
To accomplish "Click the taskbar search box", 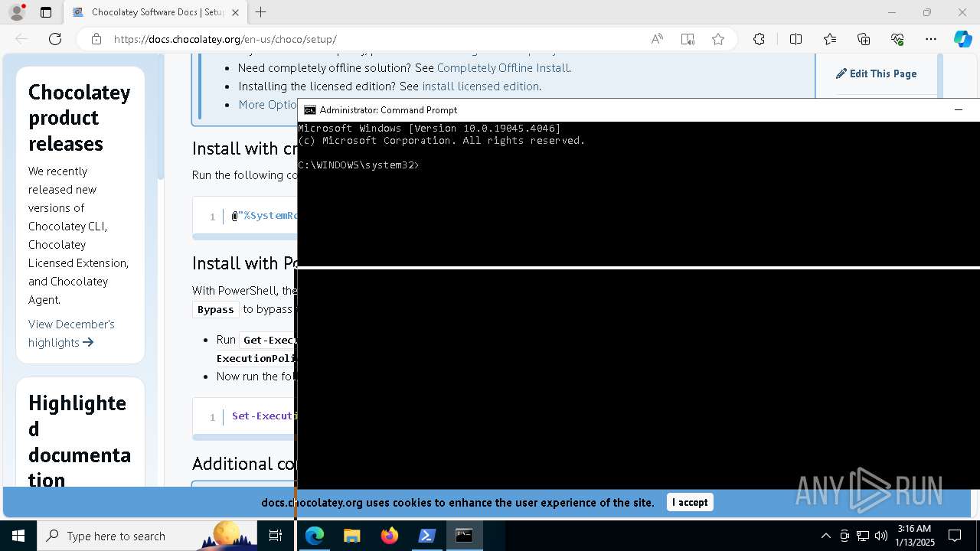I will click(x=148, y=536).
